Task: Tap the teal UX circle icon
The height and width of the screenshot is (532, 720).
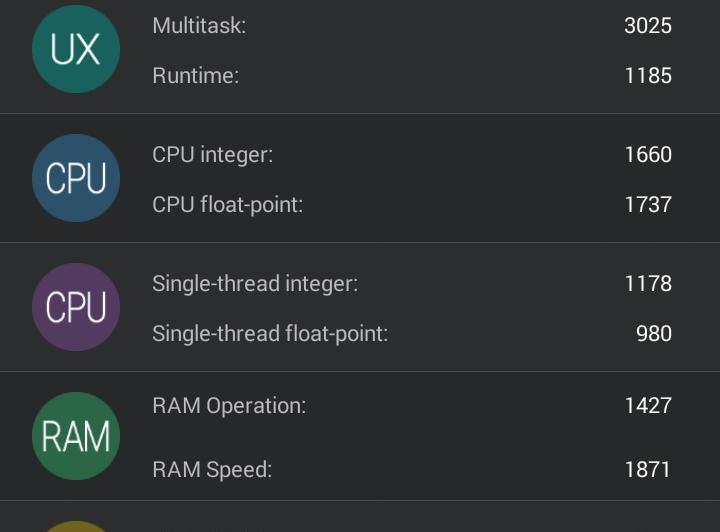Action: coord(76,49)
